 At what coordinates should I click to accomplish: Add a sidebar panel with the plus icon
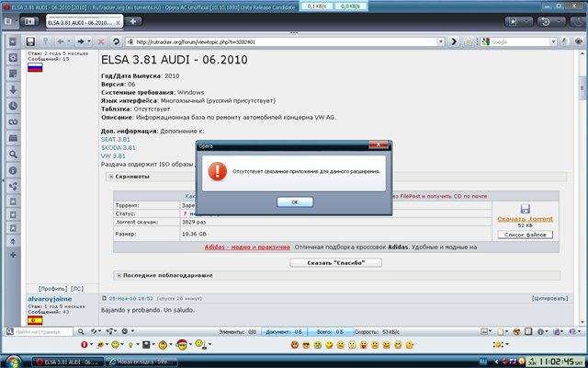[13, 255]
